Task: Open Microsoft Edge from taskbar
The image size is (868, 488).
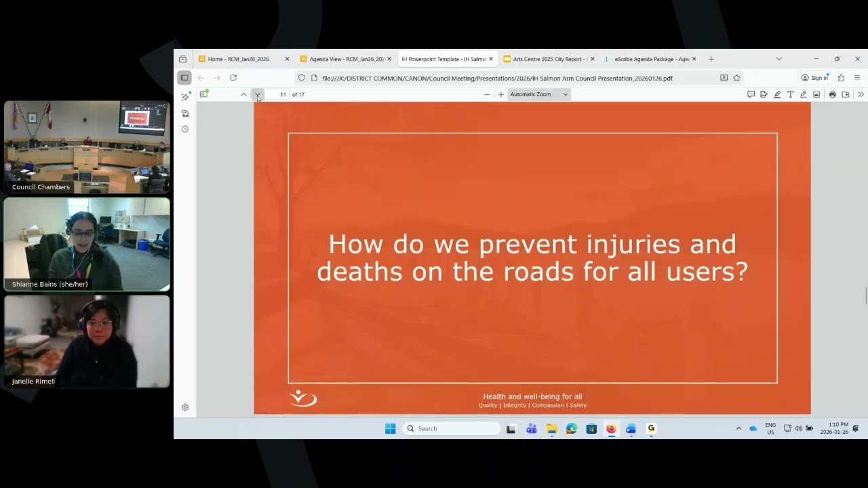Action: point(572,428)
